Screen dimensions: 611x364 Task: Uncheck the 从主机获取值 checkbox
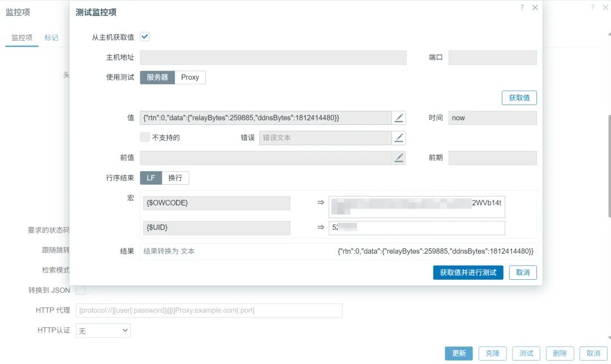[145, 37]
